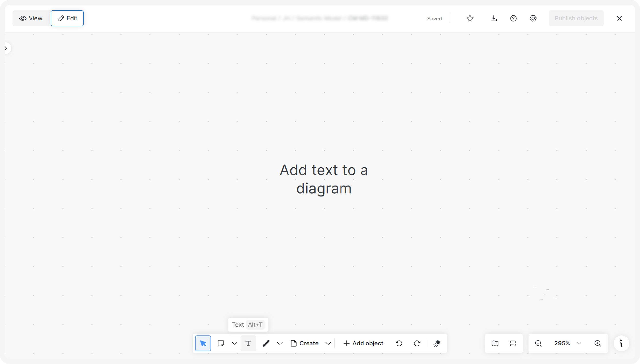Open the info button
The height and width of the screenshot is (364, 640).
(x=621, y=343)
